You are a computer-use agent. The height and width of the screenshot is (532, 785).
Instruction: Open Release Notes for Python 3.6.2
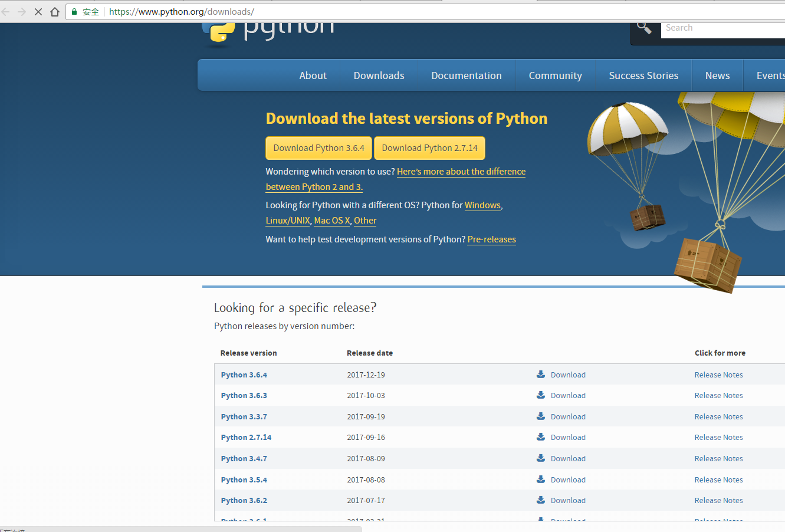coord(718,500)
